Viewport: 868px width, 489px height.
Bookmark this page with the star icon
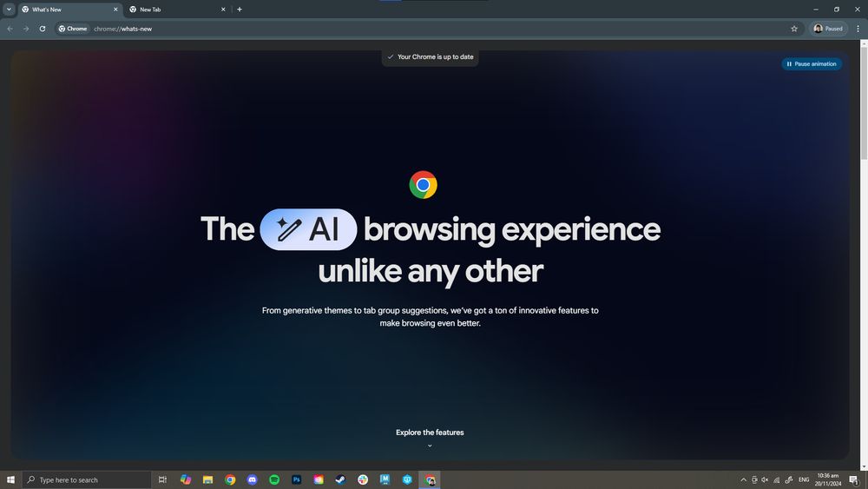pyautogui.click(x=794, y=29)
